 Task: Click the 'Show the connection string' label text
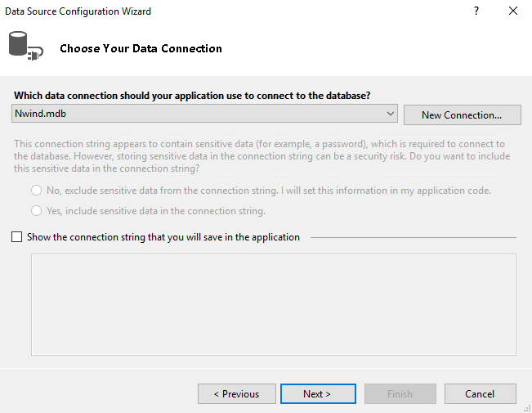click(x=163, y=237)
